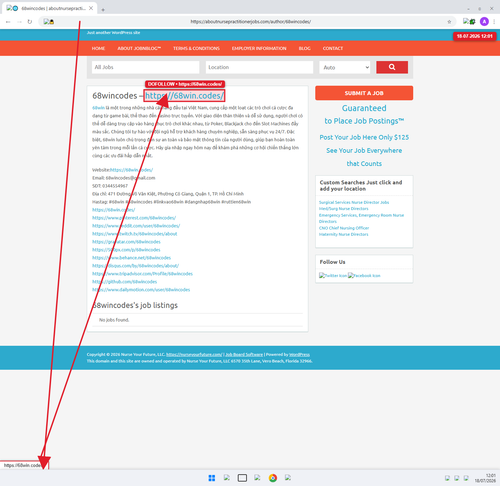Go to the HOME menu item
The image size is (500, 486).
[x=98, y=48]
